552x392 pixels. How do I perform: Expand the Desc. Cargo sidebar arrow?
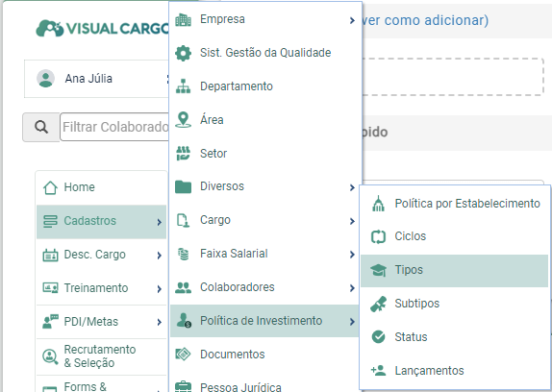pos(159,256)
